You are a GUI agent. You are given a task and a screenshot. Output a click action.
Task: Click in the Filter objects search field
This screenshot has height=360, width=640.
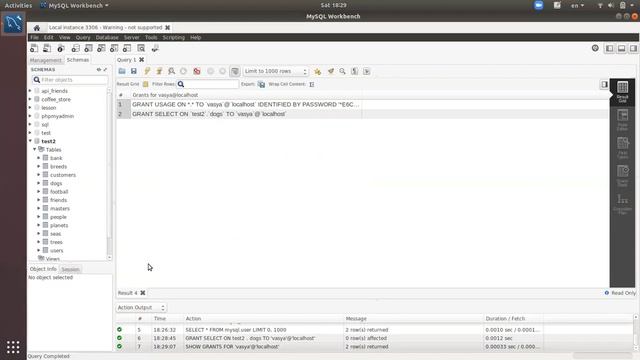tap(70, 80)
